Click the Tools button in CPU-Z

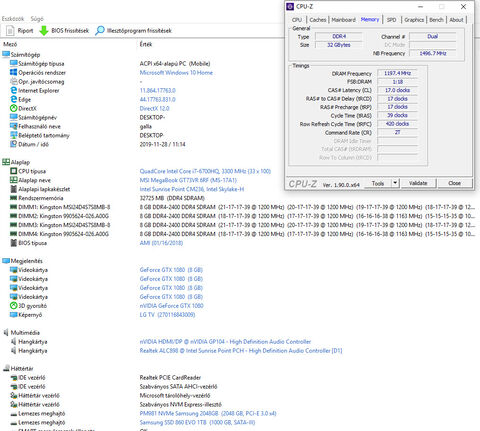click(378, 183)
